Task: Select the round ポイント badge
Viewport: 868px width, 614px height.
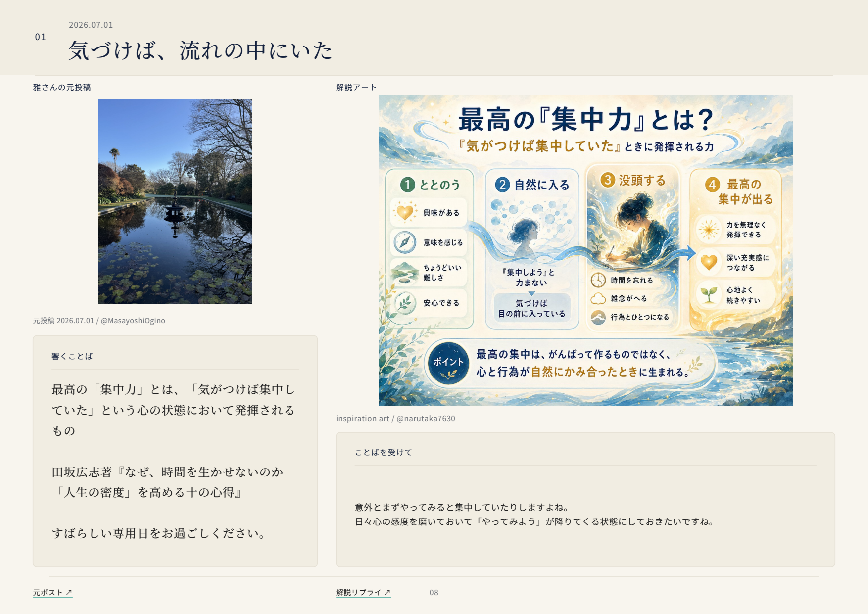Action: [x=448, y=364]
